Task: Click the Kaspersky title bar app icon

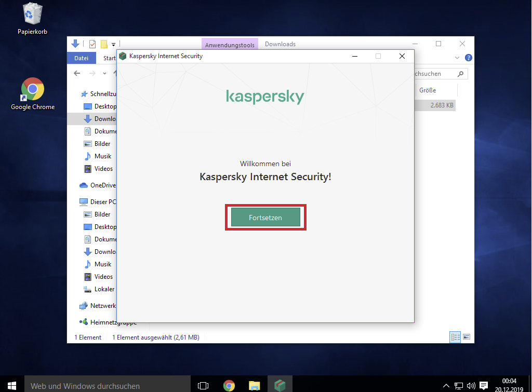Action: click(123, 56)
